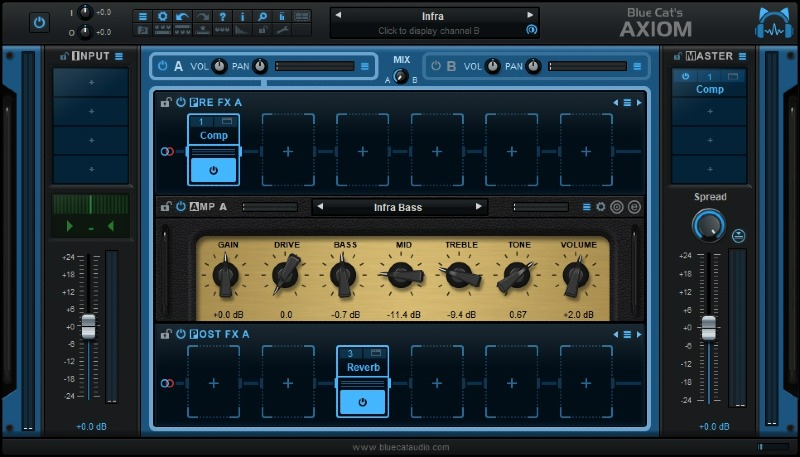Add effect in second MASTER slot
Viewport: 800px width, 457px height.
click(x=709, y=111)
